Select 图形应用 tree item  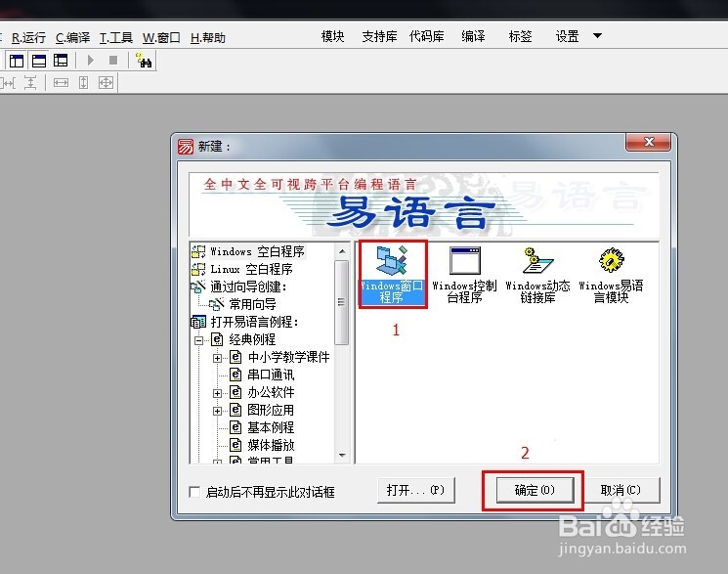coord(271,410)
